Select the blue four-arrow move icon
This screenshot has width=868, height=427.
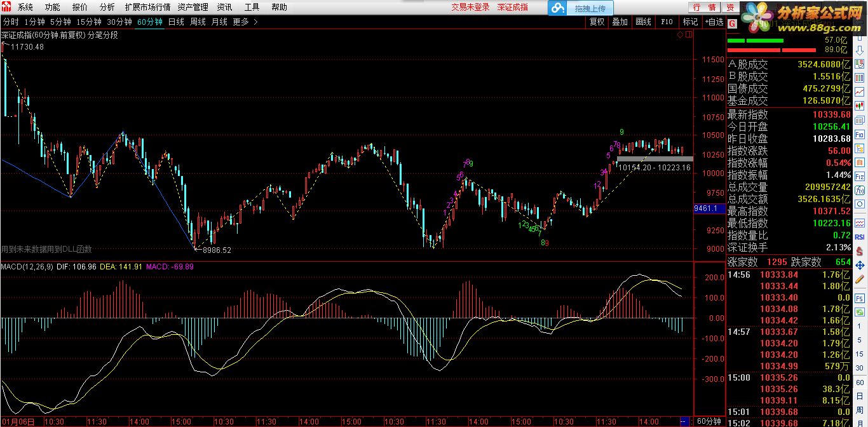(859, 266)
